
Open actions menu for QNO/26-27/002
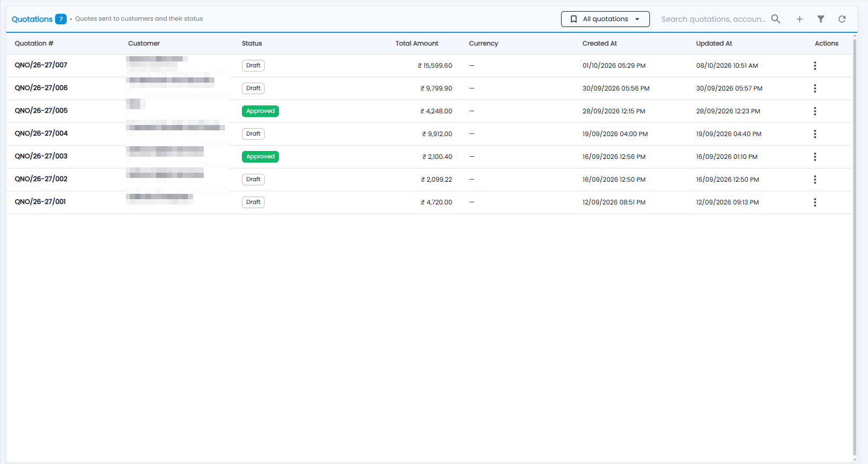coord(815,180)
